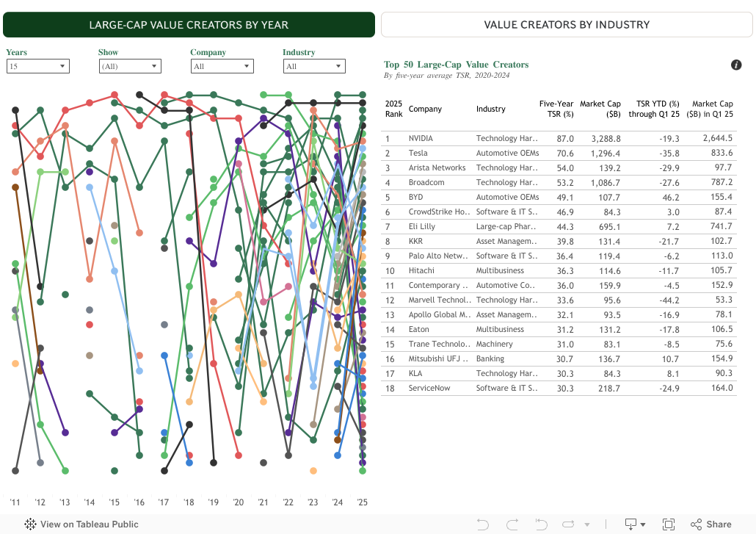Select the NVIDIA row in the table
The image size is (756, 534).
click(558, 138)
